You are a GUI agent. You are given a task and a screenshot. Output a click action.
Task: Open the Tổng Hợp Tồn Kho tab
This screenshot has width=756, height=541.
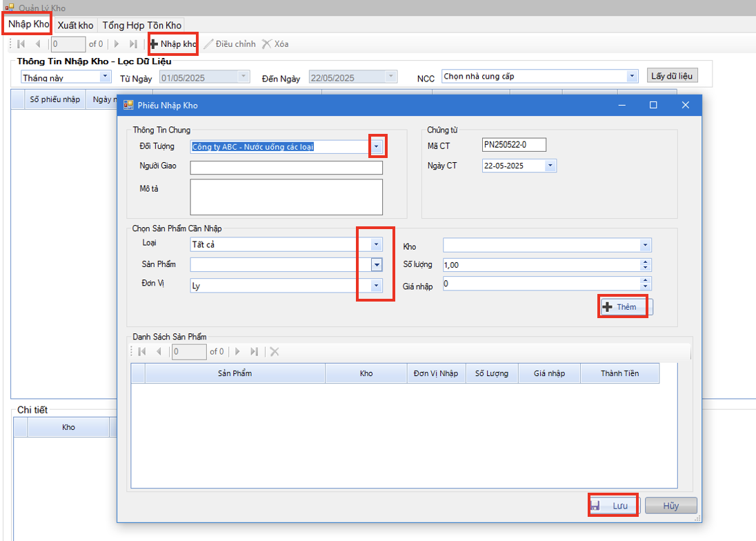142,25
